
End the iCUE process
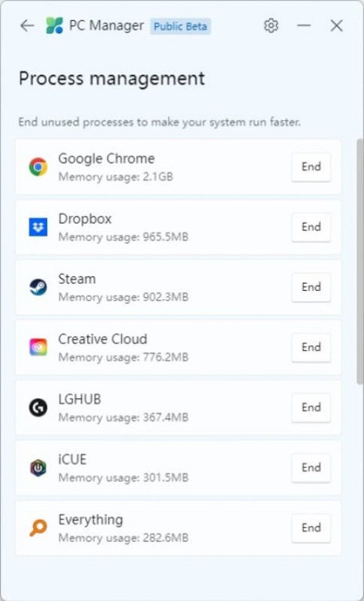[x=311, y=467]
